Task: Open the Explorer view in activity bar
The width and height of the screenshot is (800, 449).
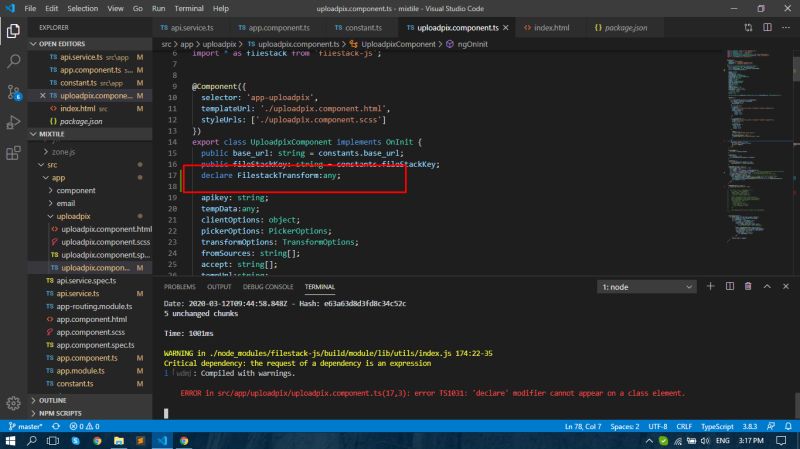Action: click(13, 31)
